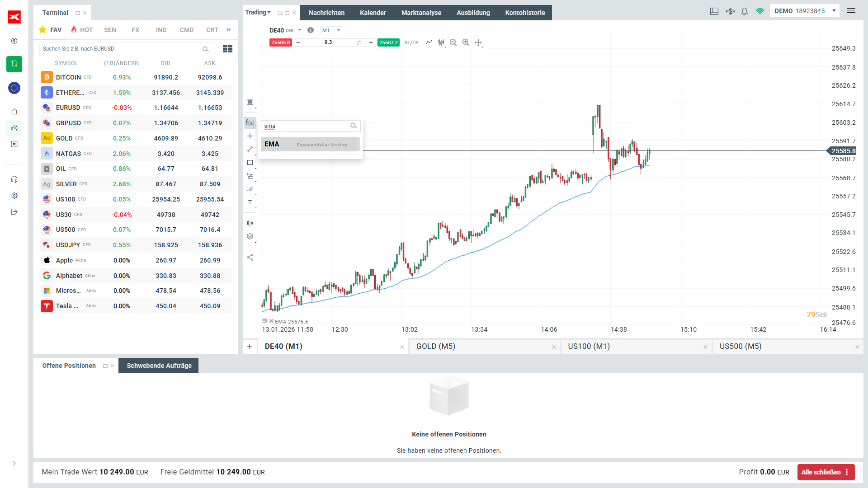The image size is (868, 488).
Task: Open the DEMO account dropdown
Action: 805,11
